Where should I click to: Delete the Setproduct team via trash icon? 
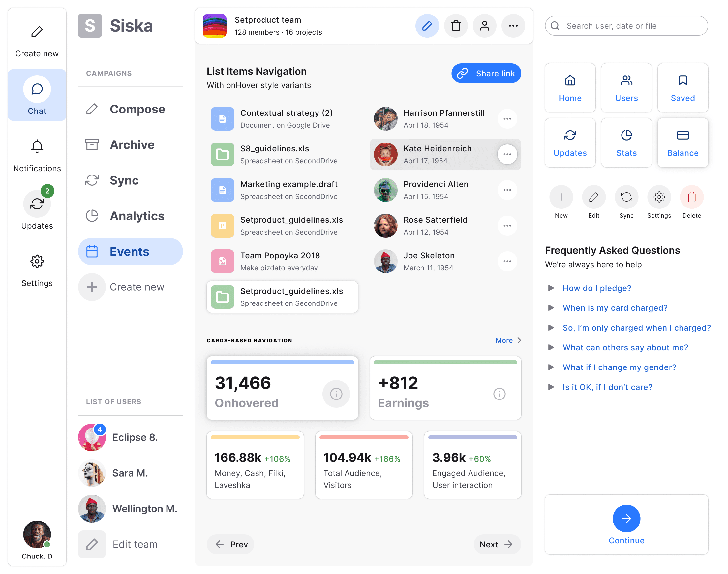pyautogui.click(x=456, y=25)
